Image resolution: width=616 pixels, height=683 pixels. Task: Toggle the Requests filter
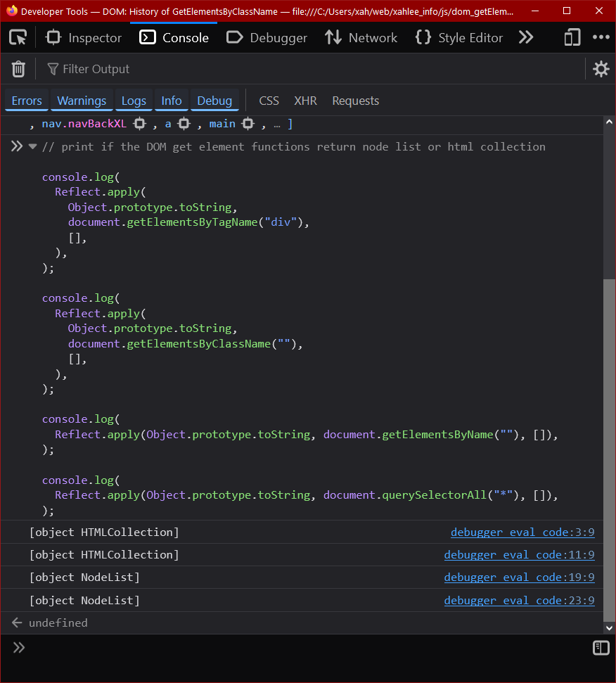356,101
